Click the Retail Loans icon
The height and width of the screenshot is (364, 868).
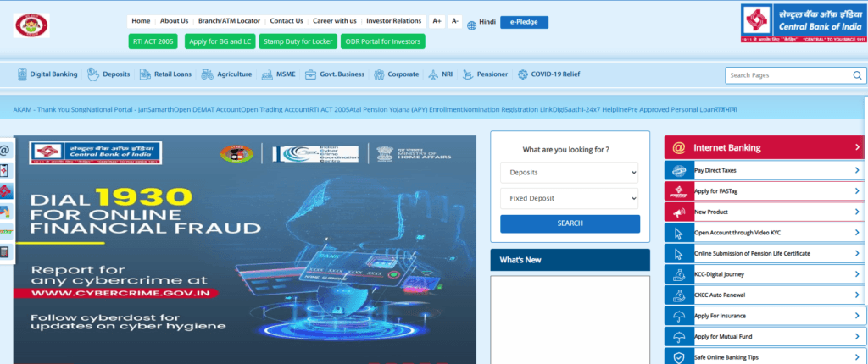[x=145, y=74]
